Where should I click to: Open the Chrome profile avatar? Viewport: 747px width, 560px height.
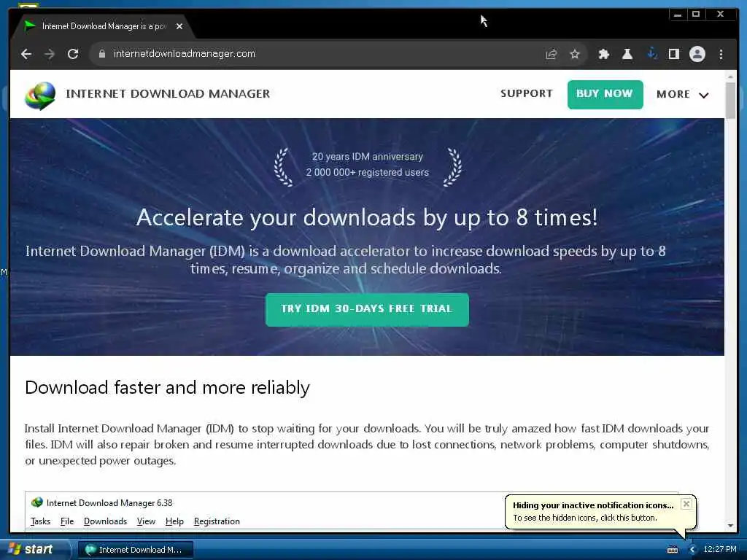pos(697,54)
